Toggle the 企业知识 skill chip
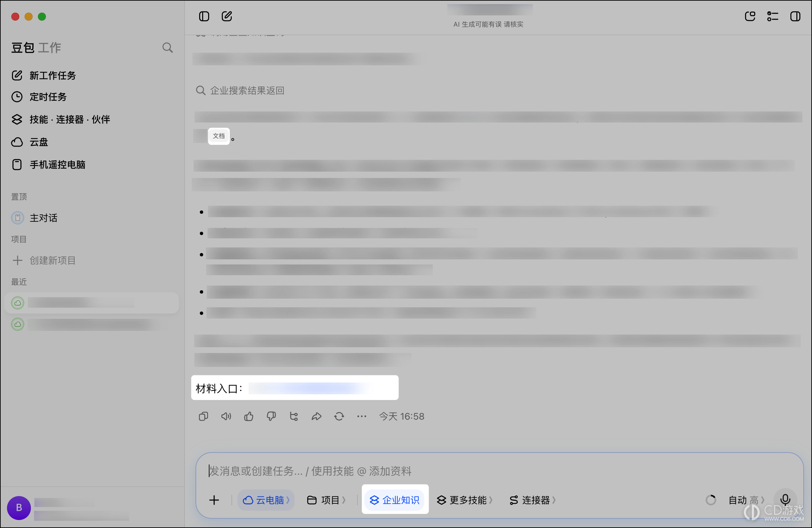This screenshot has height=528, width=812. 395,500
